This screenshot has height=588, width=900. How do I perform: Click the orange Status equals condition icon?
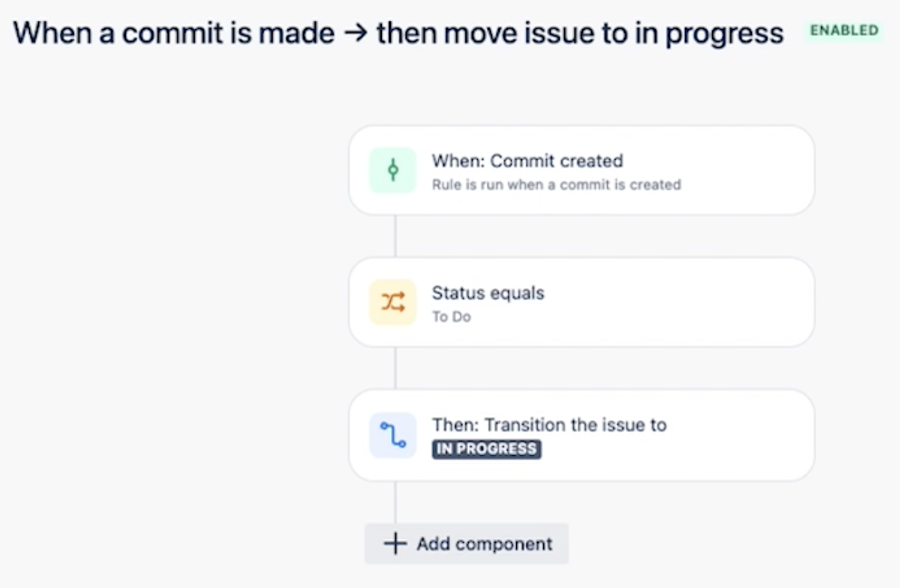(x=392, y=302)
